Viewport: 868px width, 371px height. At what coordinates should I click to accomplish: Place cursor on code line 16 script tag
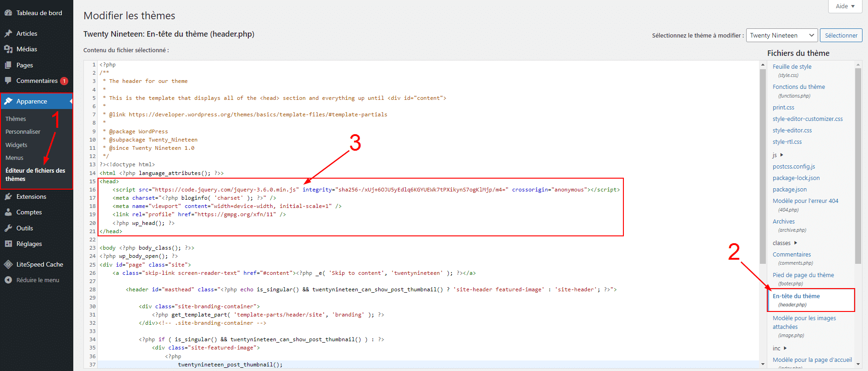click(366, 190)
